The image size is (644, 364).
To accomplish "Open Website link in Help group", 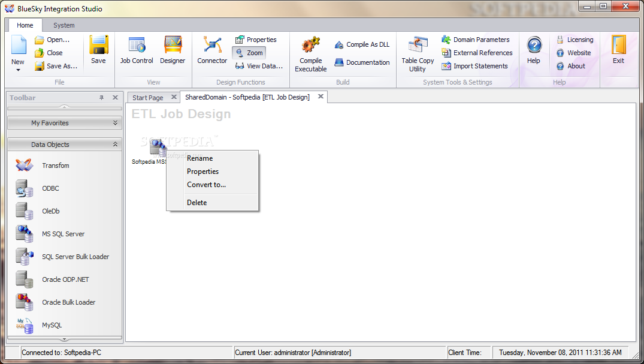I will pyautogui.click(x=574, y=53).
